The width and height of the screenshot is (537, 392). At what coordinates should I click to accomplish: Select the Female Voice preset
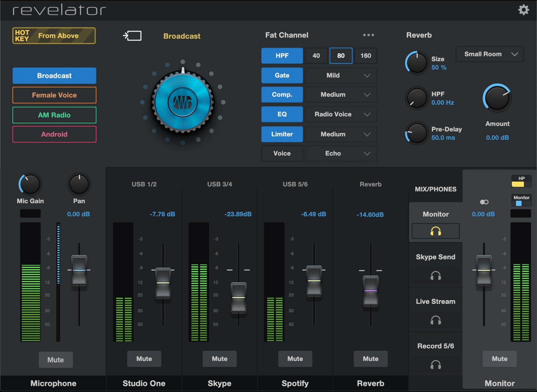coord(54,95)
